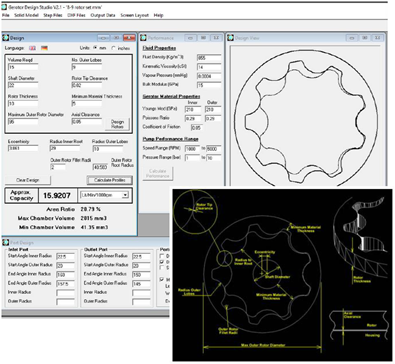Image resolution: width=395 pixels, height=364 pixels.
Task: Click the Performance window title icon
Action: (143, 38)
